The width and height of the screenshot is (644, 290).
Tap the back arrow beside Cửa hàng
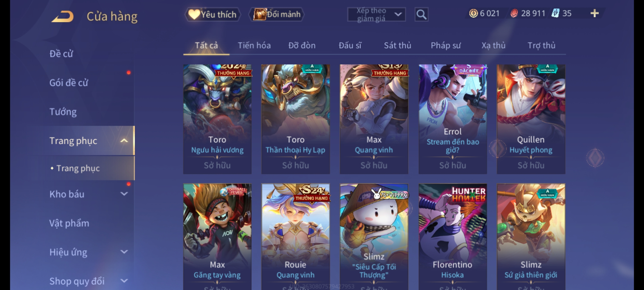click(63, 16)
